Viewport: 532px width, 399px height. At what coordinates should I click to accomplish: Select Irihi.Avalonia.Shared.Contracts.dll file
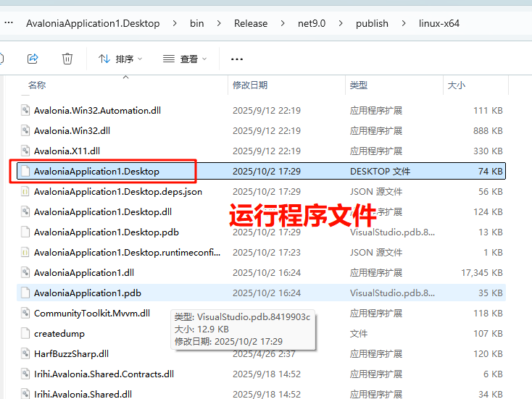coord(261,374)
